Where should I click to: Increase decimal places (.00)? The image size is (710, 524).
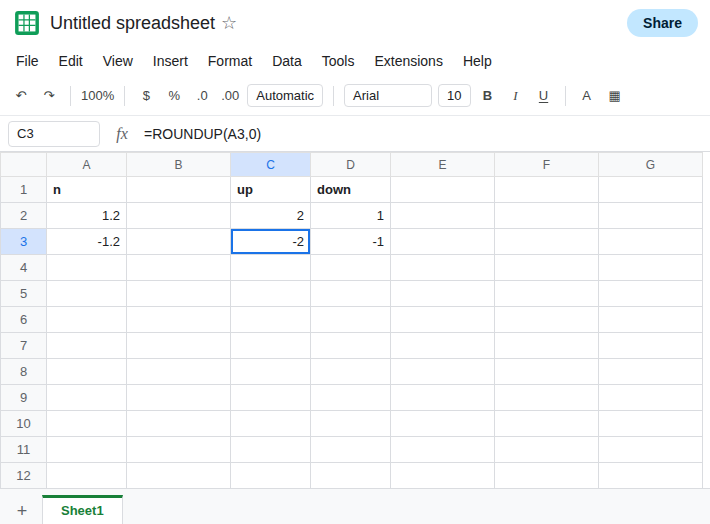(x=230, y=96)
